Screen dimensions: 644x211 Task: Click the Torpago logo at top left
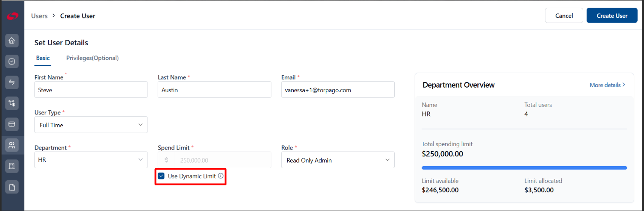click(12, 16)
